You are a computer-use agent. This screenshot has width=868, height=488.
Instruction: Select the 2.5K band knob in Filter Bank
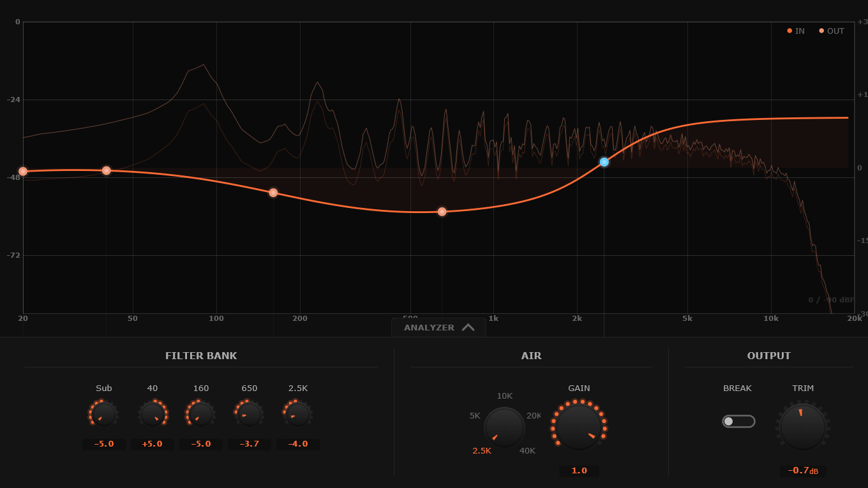(x=297, y=413)
